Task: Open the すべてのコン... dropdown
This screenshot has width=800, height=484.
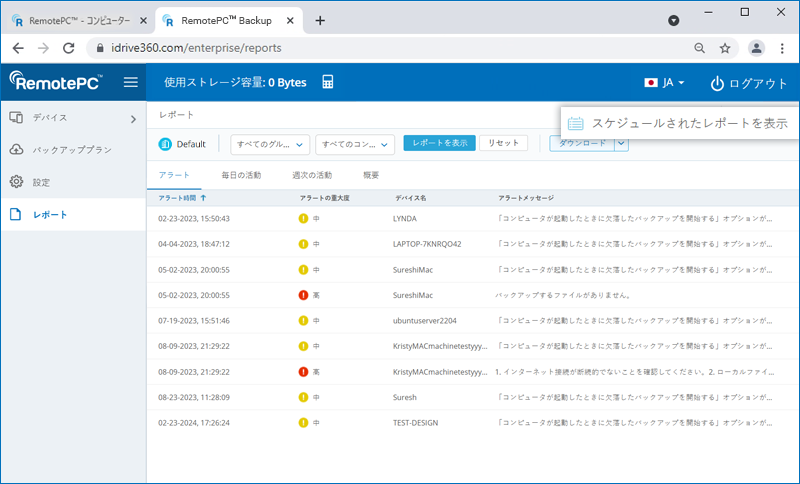Action: tap(355, 144)
